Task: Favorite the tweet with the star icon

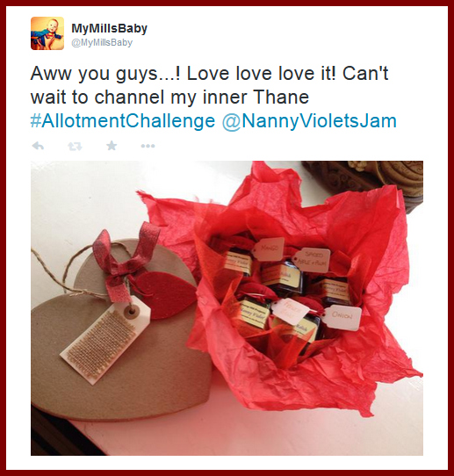Action: click(112, 146)
